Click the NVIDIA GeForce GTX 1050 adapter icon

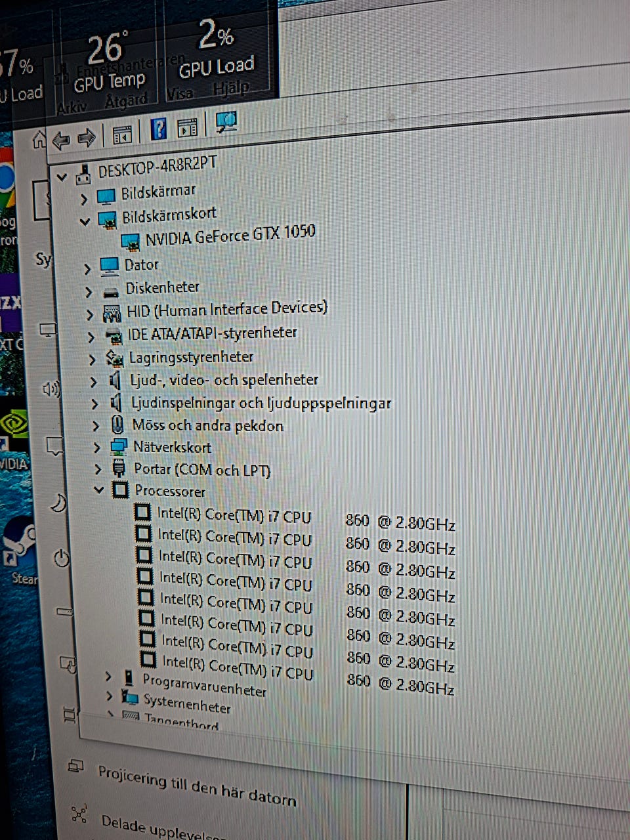pos(131,241)
